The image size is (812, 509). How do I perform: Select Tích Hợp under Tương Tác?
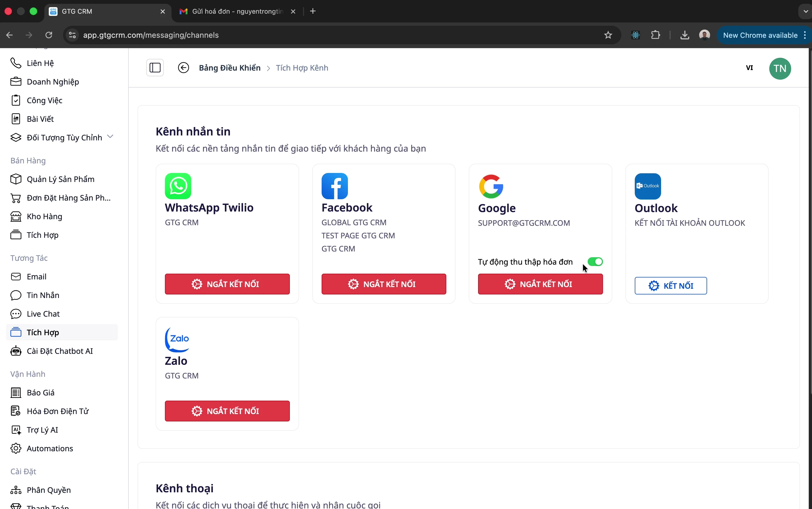click(43, 332)
